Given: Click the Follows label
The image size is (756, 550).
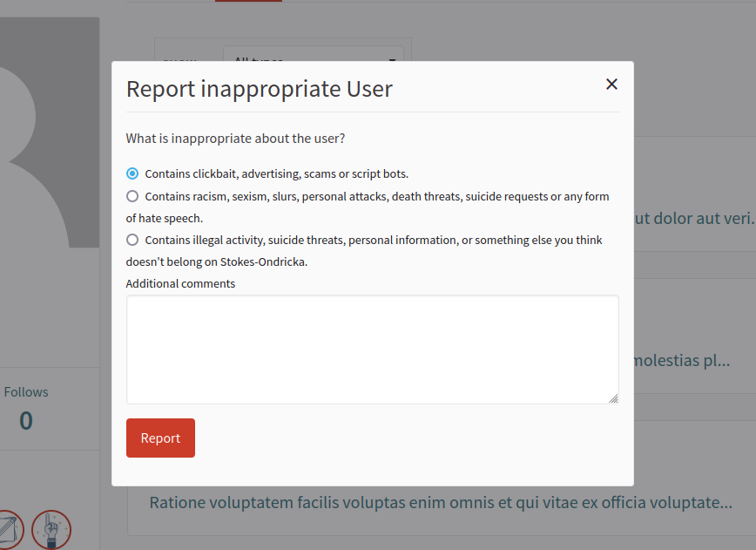Looking at the screenshot, I should tap(26, 392).
